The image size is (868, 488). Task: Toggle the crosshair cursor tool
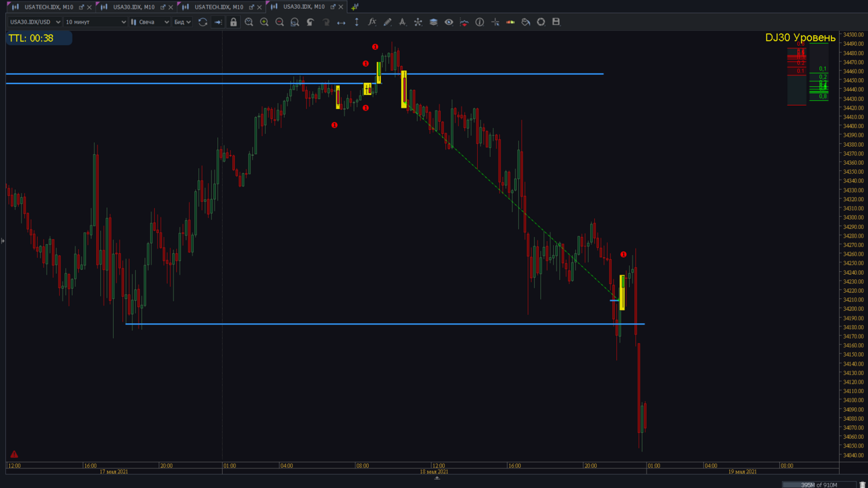tap(495, 22)
